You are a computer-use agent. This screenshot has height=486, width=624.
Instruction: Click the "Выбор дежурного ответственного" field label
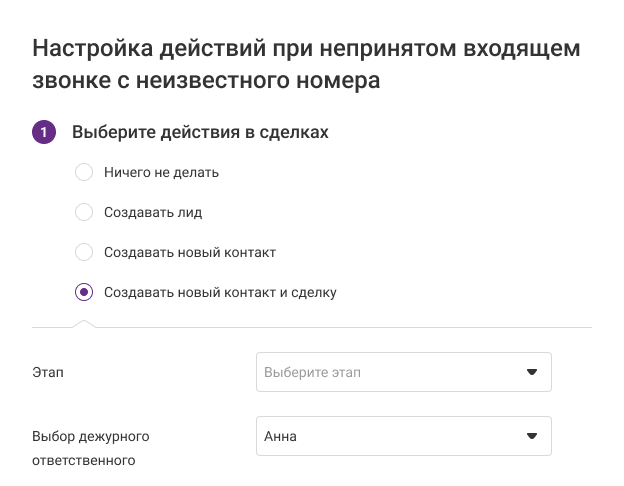pos(90,448)
